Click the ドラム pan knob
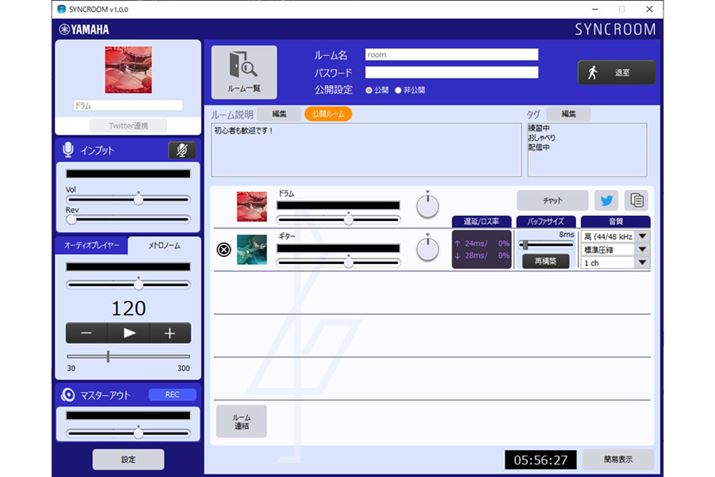This screenshot has height=477, width=715. 427,206
